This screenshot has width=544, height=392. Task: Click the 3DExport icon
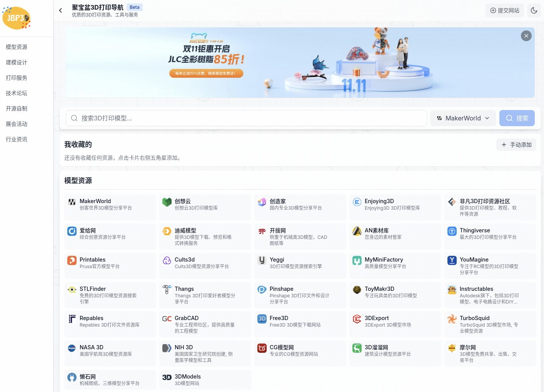click(357, 319)
